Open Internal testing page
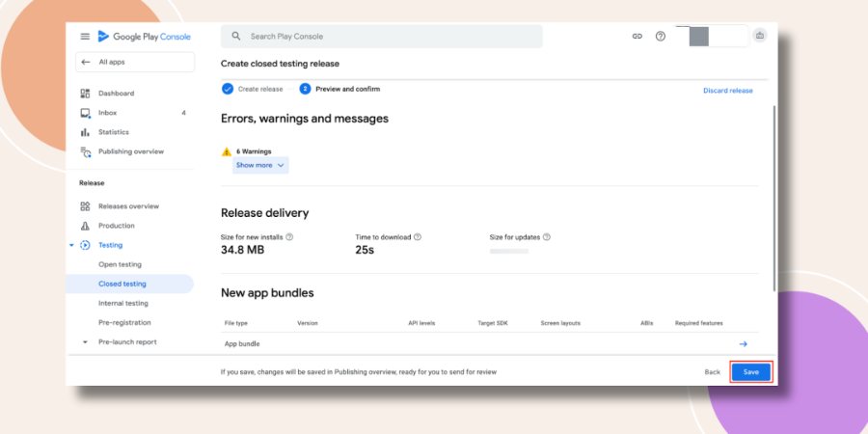 123,304
